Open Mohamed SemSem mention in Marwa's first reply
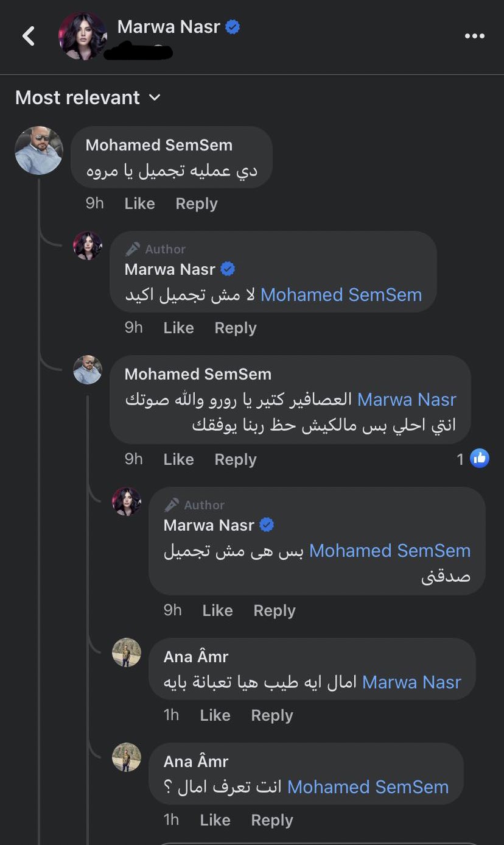The height and width of the screenshot is (845, 504). click(341, 295)
